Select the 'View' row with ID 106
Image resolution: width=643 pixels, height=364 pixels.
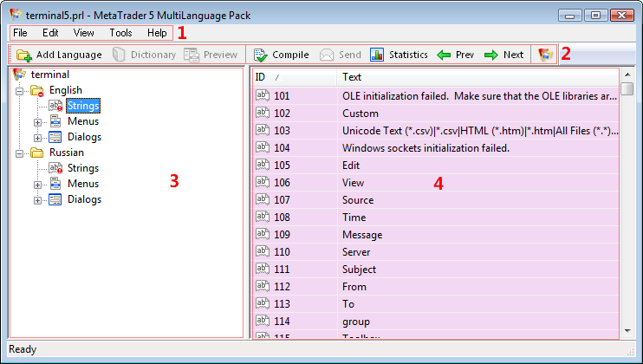(x=435, y=182)
